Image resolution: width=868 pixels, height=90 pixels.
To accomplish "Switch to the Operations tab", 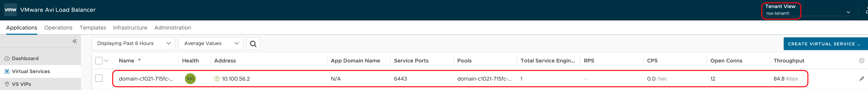I will pos(58,28).
